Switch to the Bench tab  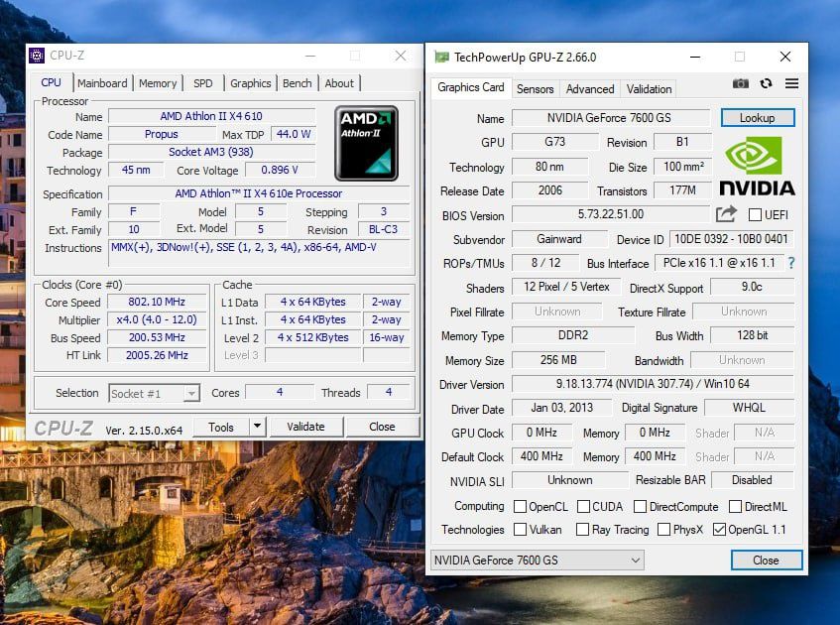(x=298, y=83)
